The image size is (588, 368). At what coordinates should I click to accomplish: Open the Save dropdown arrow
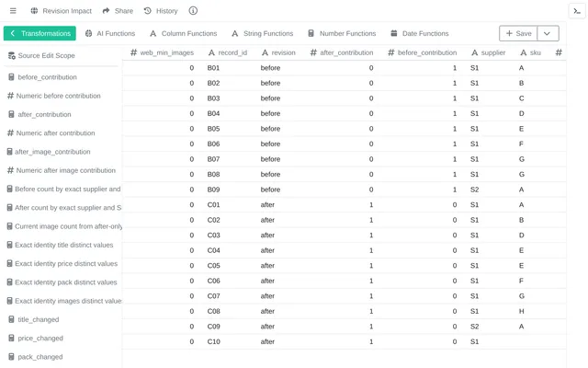pos(548,33)
